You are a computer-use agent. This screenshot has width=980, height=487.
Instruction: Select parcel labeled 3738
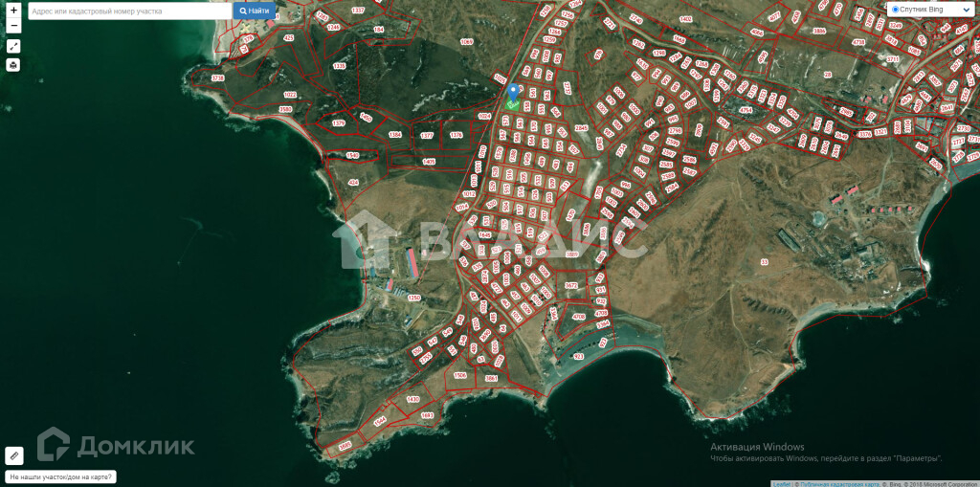(217, 78)
